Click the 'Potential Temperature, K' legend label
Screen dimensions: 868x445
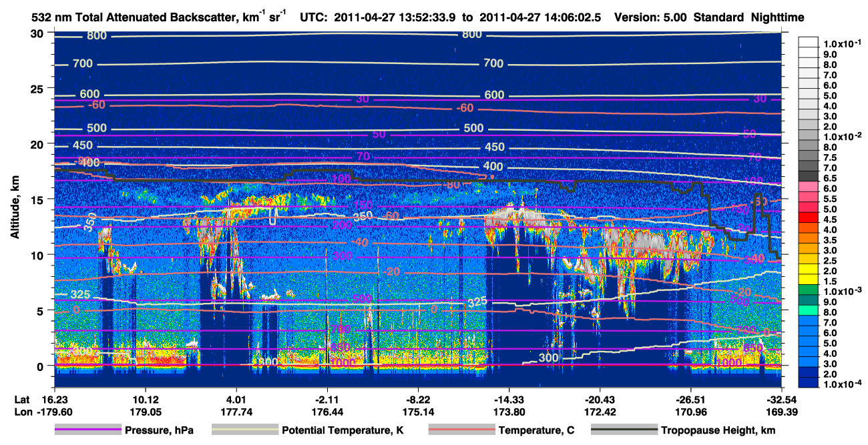343,430
